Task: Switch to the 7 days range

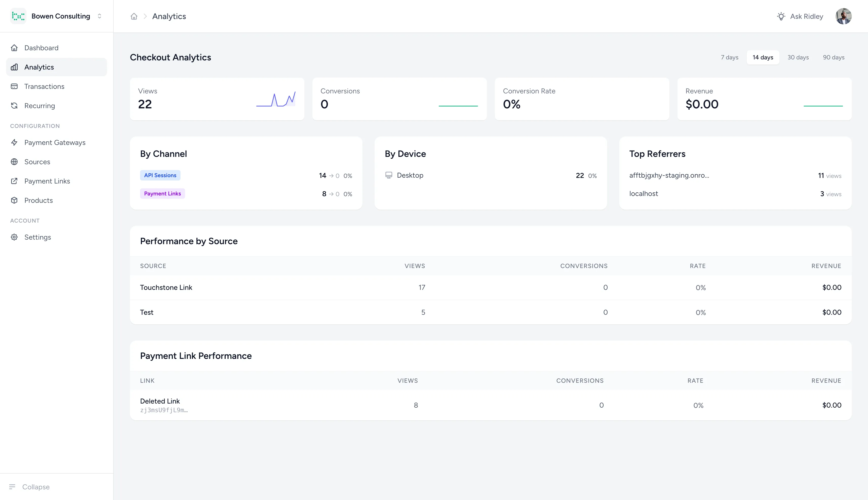Action: click(x=729, y=57)
